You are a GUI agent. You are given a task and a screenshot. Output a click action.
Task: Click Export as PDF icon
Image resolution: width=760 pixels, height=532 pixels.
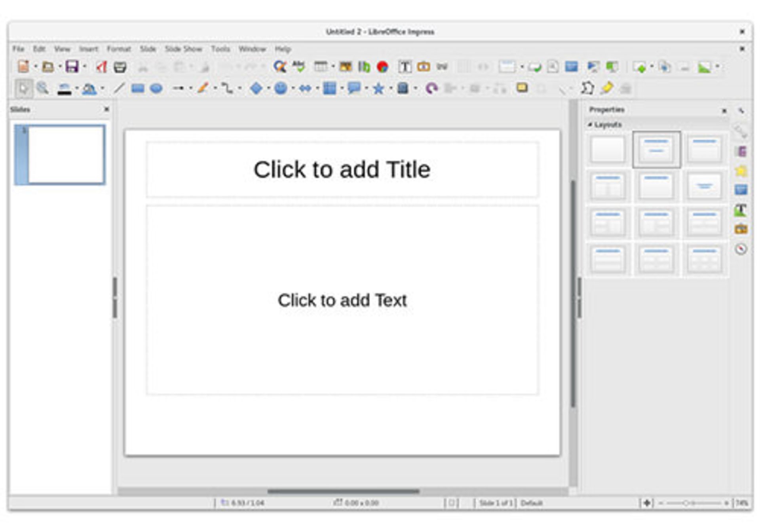[101, 67]
